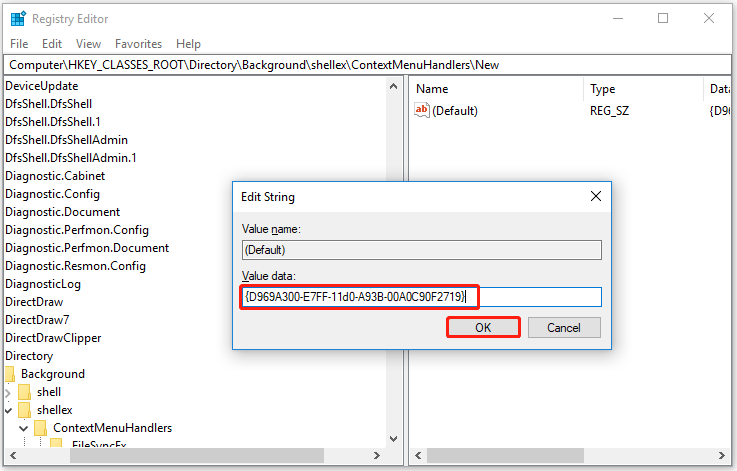Screen dimensions: 737x471
Task: Collapse the ContextMenuHandlers tree node
Action: 24,428
